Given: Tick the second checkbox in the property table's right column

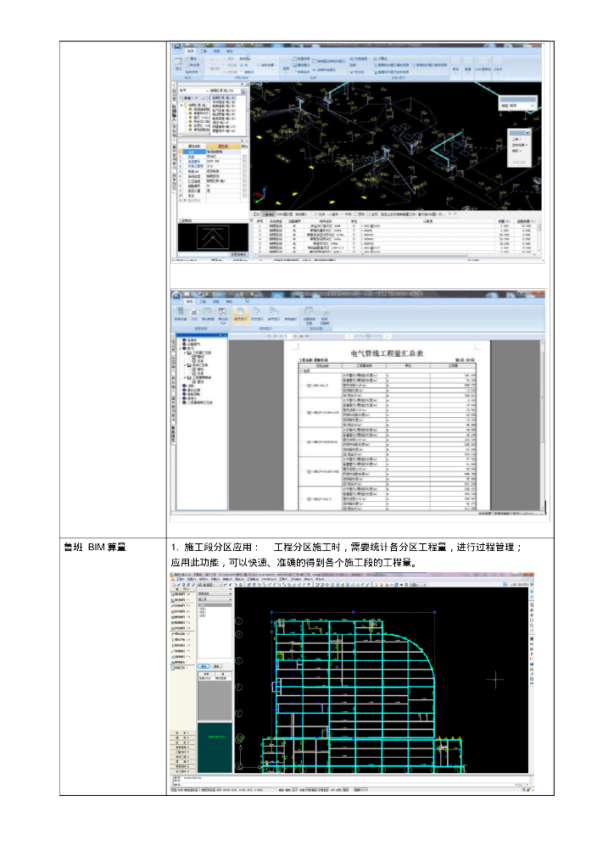Looking at the screenshot, I should coord(244,163).
